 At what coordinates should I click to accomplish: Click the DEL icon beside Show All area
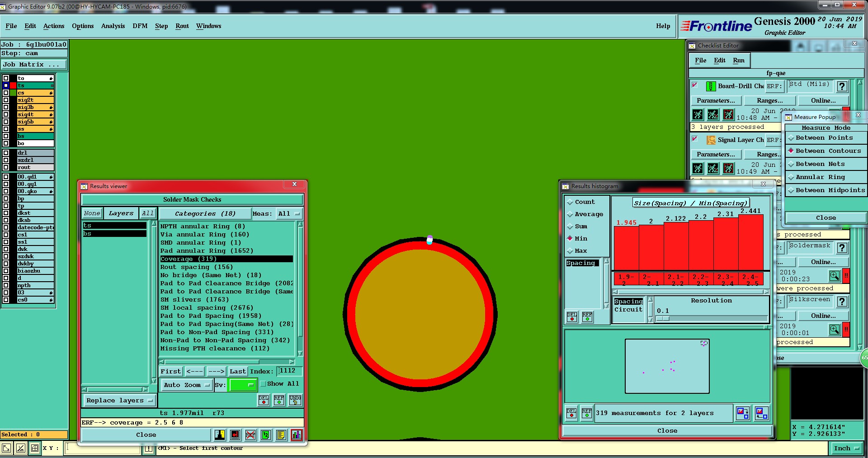click(264, 400)
